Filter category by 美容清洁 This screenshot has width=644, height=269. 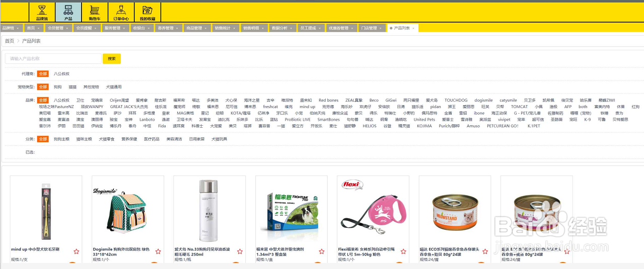pyautogui.click(x=175, y=139)
